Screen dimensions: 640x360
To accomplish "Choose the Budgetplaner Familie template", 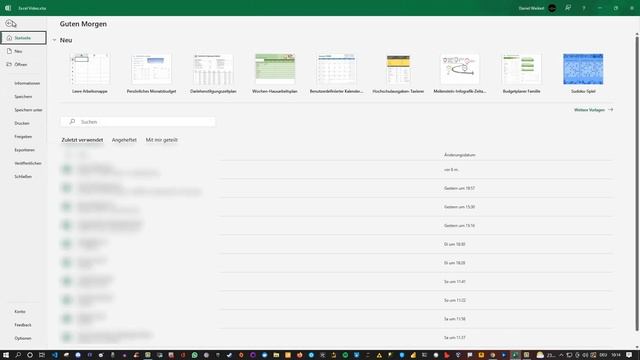I will pyautogui.click(x=521, y=73).
